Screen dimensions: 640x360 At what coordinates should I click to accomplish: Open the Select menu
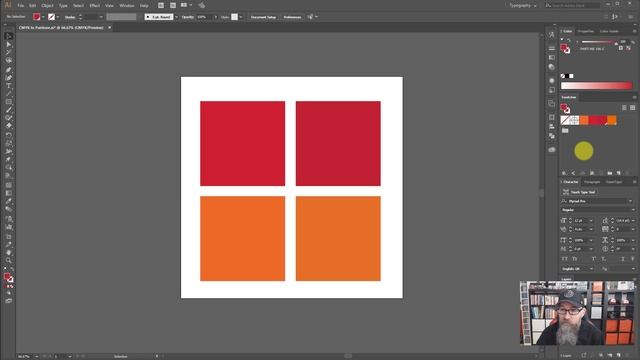(78, 6)
